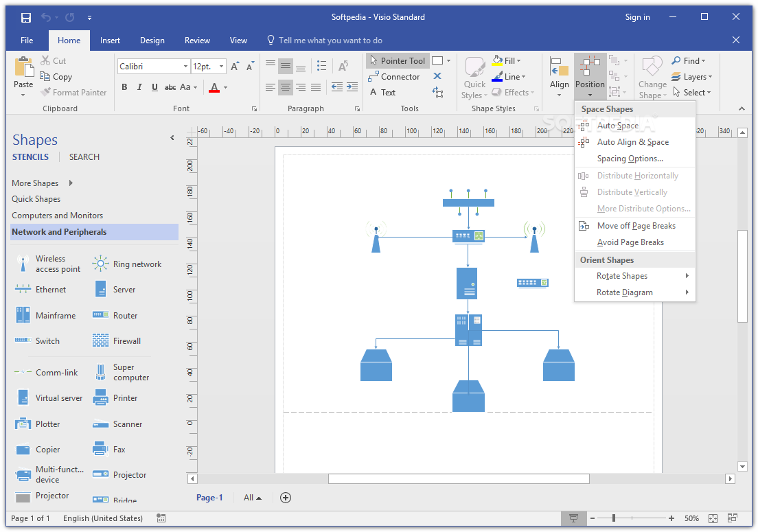Click the Mainframe stencil shape

click(x=23, y=316)
